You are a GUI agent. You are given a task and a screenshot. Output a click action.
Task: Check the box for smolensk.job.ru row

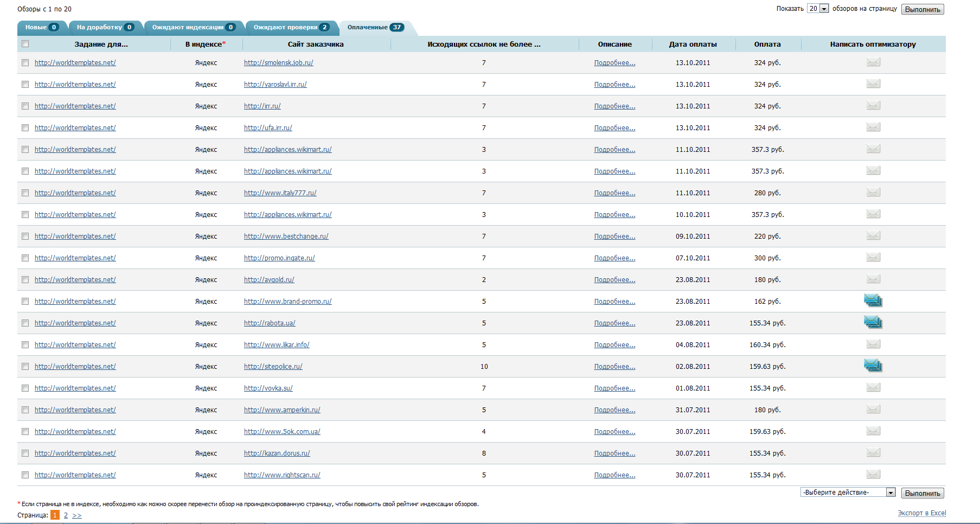tap(25, 63)
